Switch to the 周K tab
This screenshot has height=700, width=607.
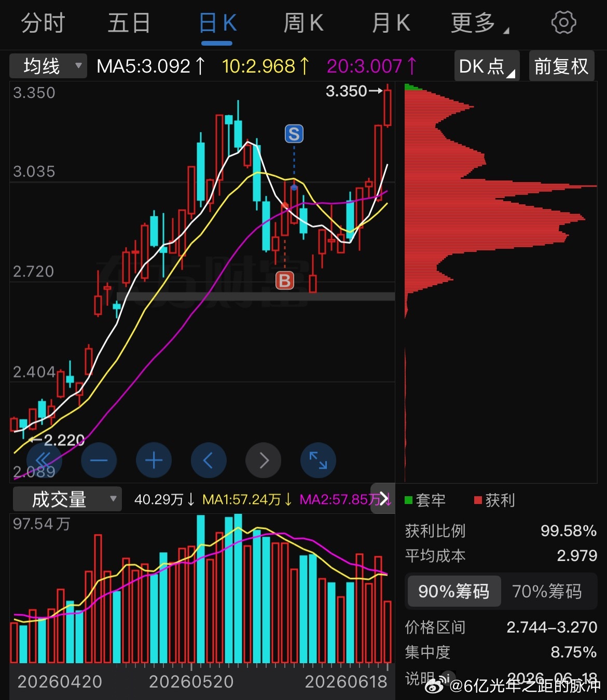point(303,23)
